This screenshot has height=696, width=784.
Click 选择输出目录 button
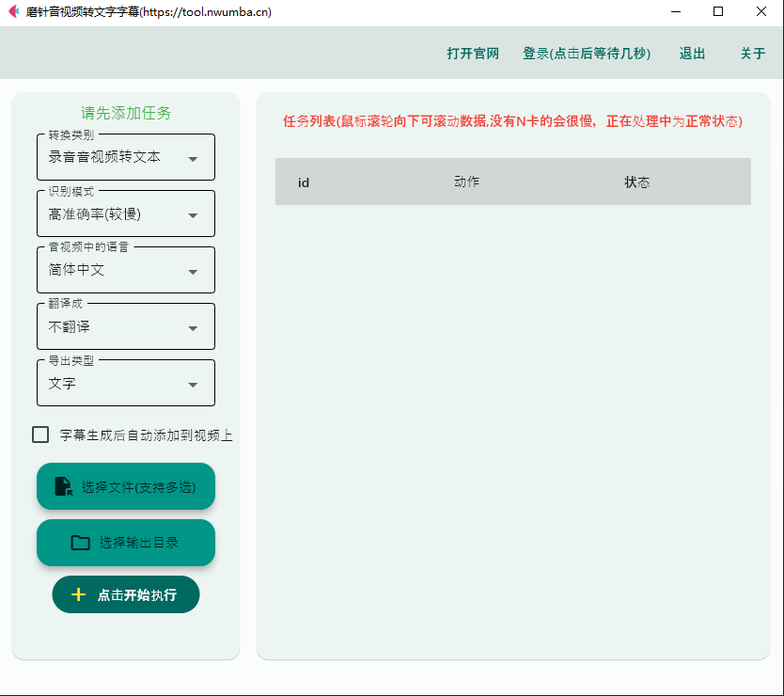click(x=126, y=543)
